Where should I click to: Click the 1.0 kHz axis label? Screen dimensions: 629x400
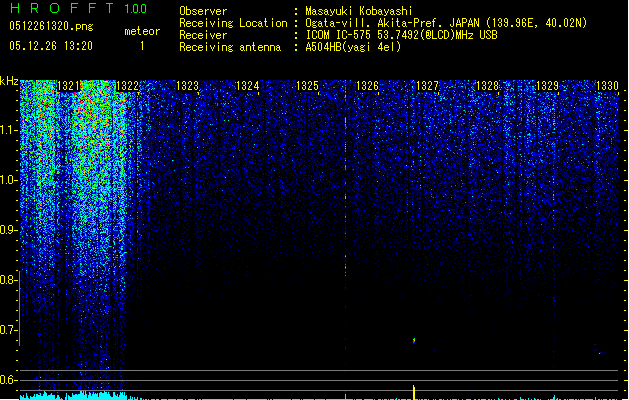point(9,180)
